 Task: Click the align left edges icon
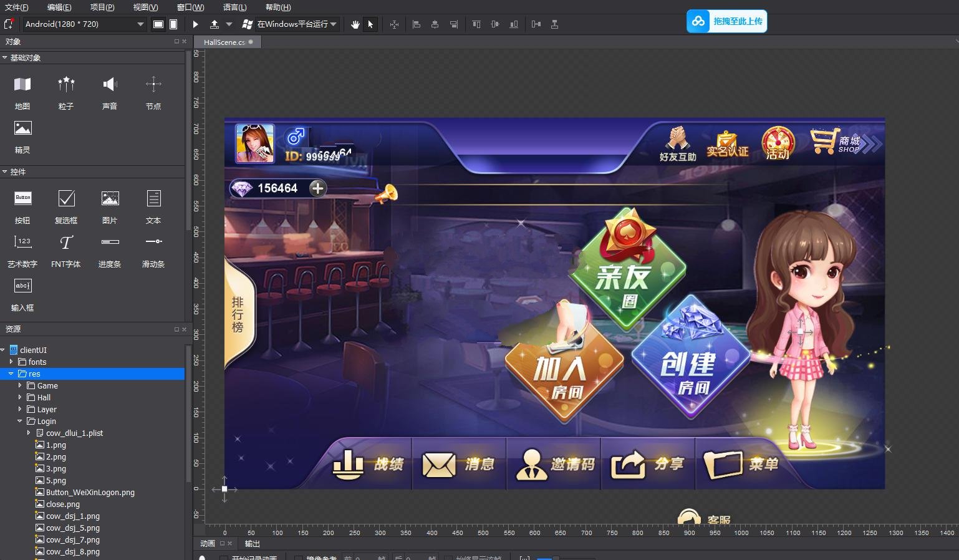(417, 24)
